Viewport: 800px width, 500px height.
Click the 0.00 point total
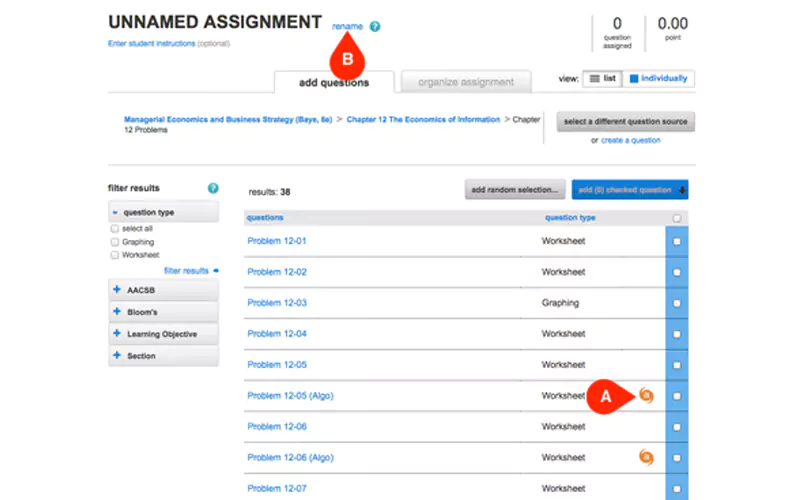[x=672, y=28]
